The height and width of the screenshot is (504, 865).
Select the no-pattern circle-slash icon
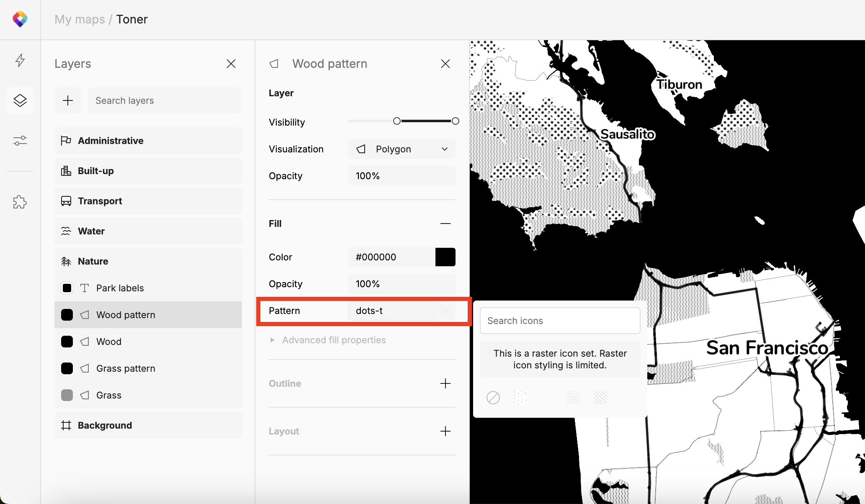(x=493, y=397)
